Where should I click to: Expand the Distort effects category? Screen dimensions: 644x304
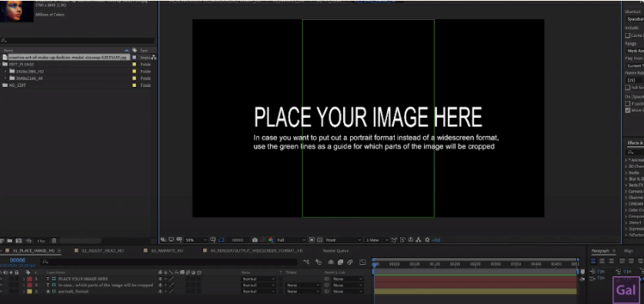click(x=627, y=222)
